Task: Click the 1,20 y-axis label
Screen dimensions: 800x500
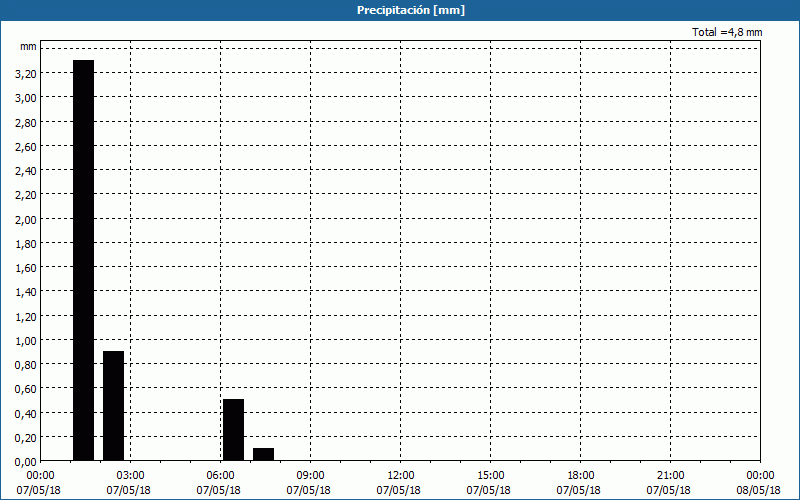Action: [26, 316]
